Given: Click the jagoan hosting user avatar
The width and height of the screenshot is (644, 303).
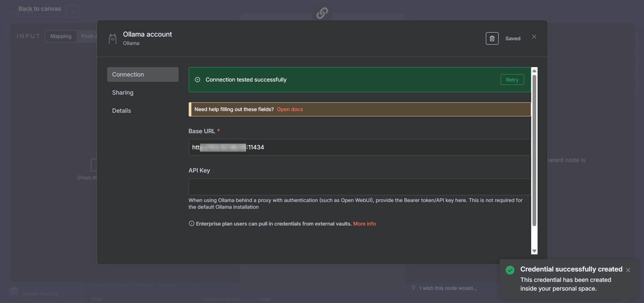Looking at the screenshot, I should (x=14, y=293).
